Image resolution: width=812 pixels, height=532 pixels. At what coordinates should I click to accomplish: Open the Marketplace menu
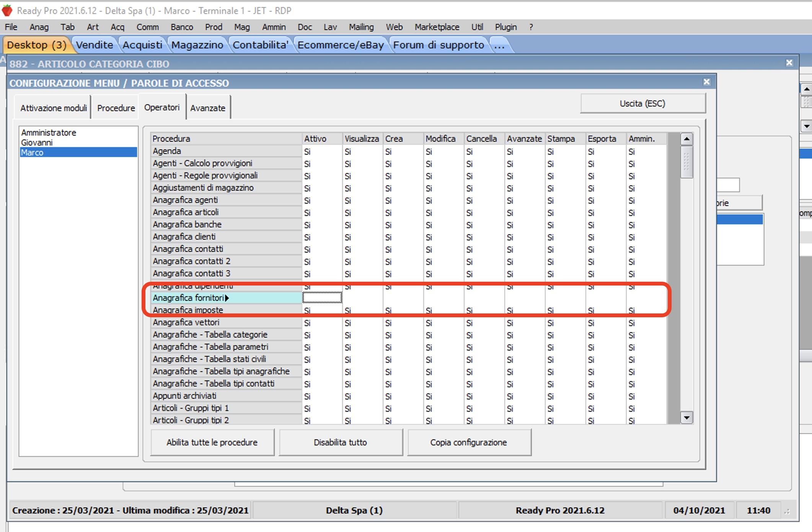point(437,27)
